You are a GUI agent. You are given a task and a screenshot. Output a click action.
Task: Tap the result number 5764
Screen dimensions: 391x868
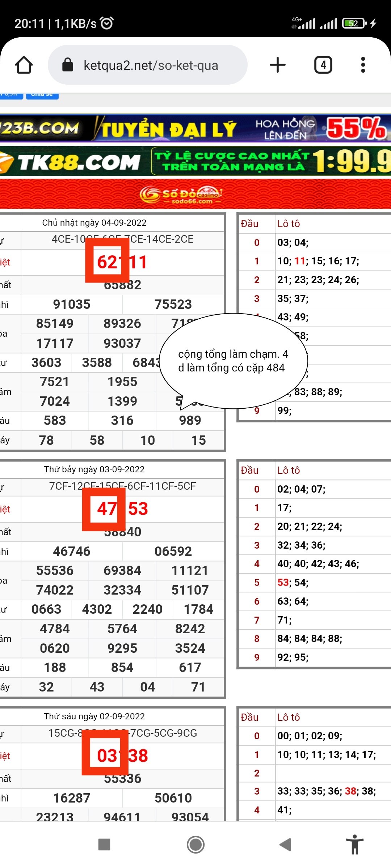(122, 629)
